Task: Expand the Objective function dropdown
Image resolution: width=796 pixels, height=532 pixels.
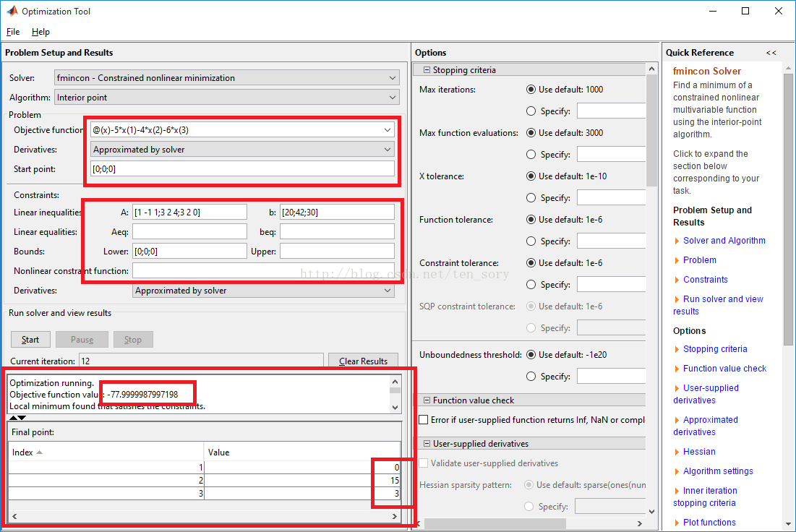Action: [388, 130]
